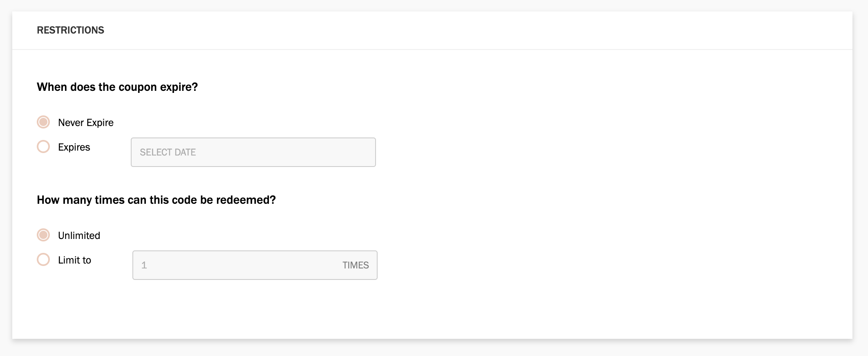Enable the Limit to radio option
The image size is (868, 356).
[43, 259]
